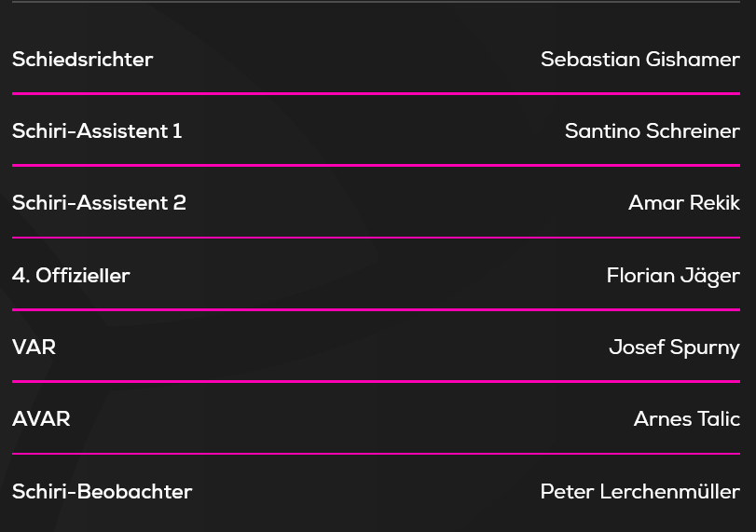The image size is (756, 532).
Task: Click the Schiedsrichter label
Action: (82, 60)
